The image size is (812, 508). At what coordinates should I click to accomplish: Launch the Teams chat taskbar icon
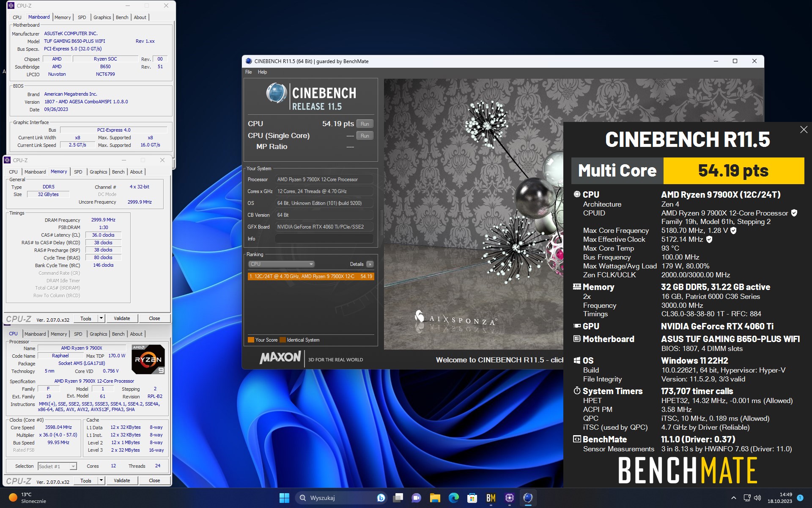coord(416,498)
